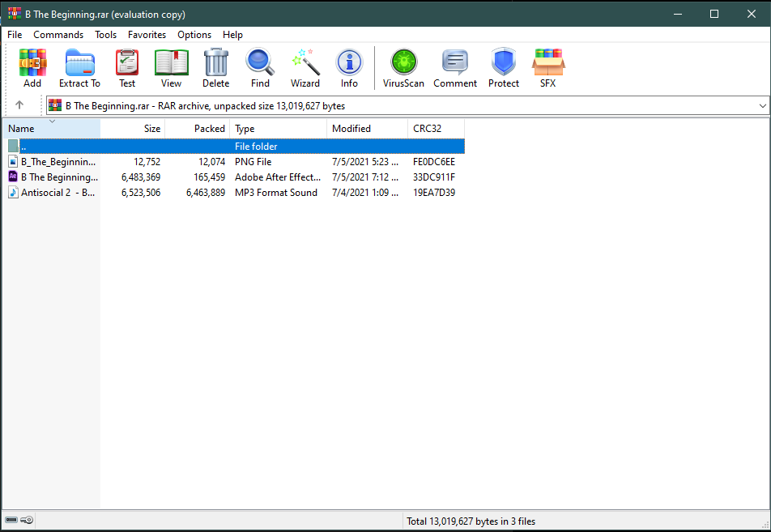Click modified date 7/4/2021 1:09
The width and height of the screenshot is (771, 532).
click(364, 193)
